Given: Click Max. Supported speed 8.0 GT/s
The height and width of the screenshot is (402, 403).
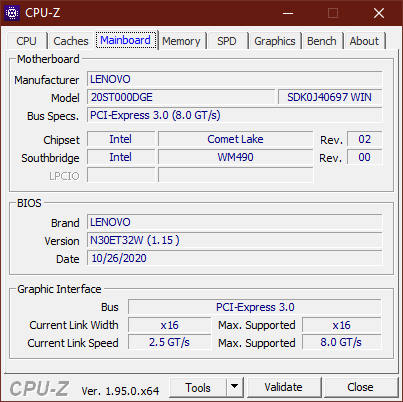Looking at the screenshot, I should click(342, 342).
